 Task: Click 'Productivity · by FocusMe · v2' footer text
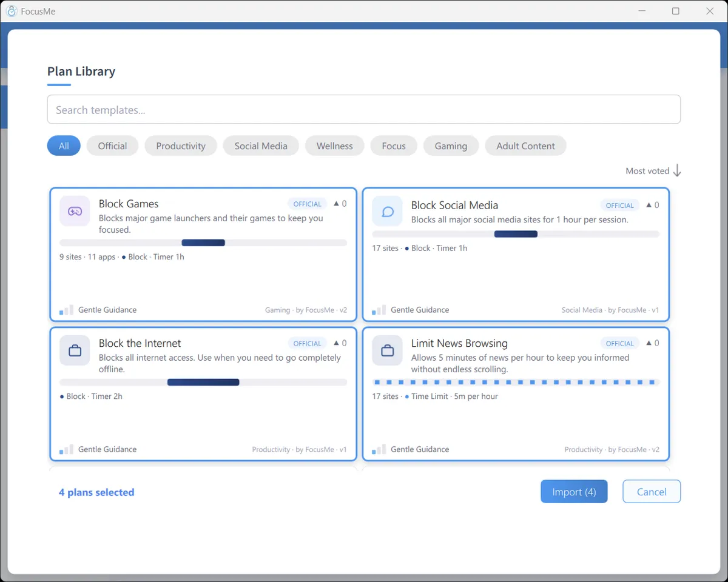(x=612, y=449)
